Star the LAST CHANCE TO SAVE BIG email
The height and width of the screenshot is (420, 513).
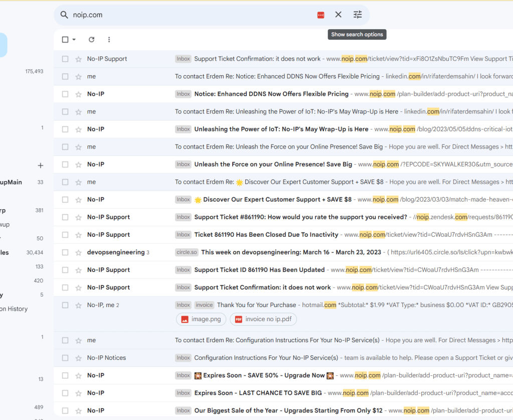point(79,393)
